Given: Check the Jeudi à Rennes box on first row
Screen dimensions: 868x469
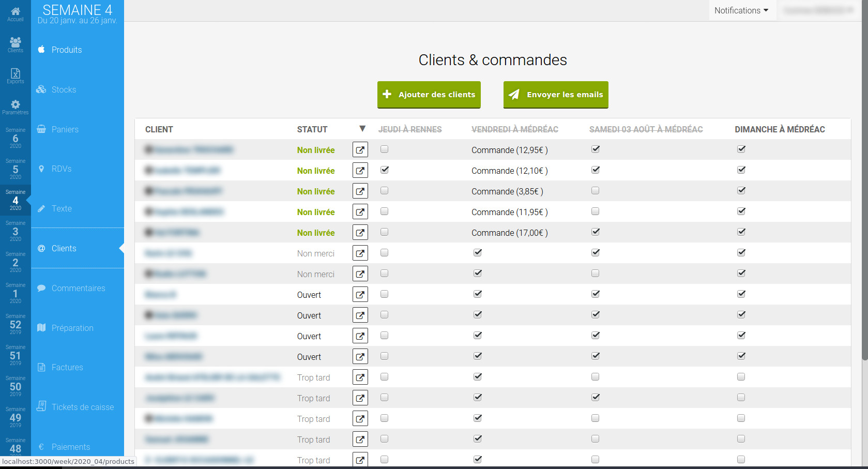Looking at the screenshot, I should tap(384, 149).
